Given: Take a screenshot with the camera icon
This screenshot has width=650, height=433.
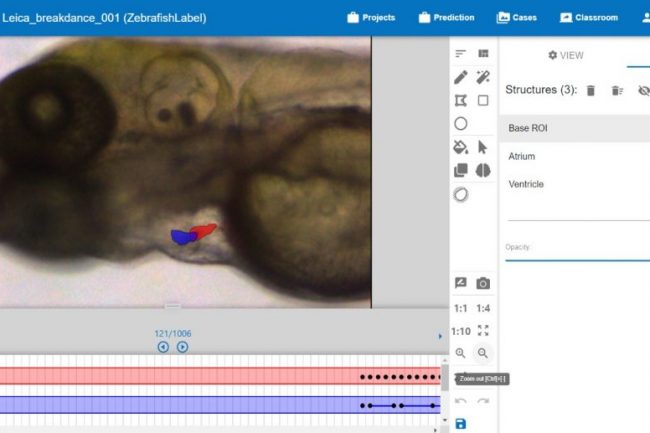Looking at the screenshot, I should point(483,283).
